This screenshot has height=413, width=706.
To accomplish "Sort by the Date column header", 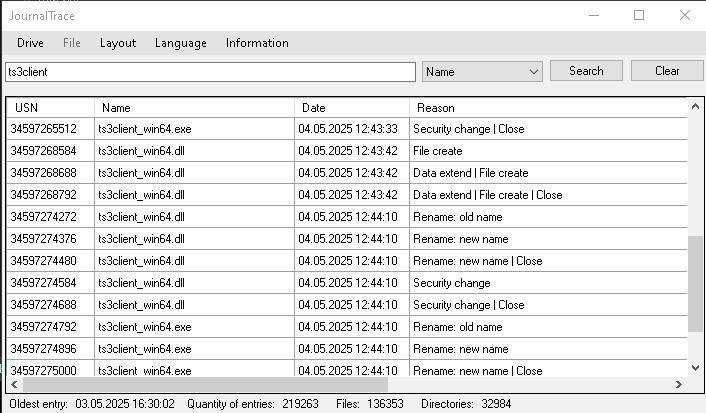I will [352, 108].
